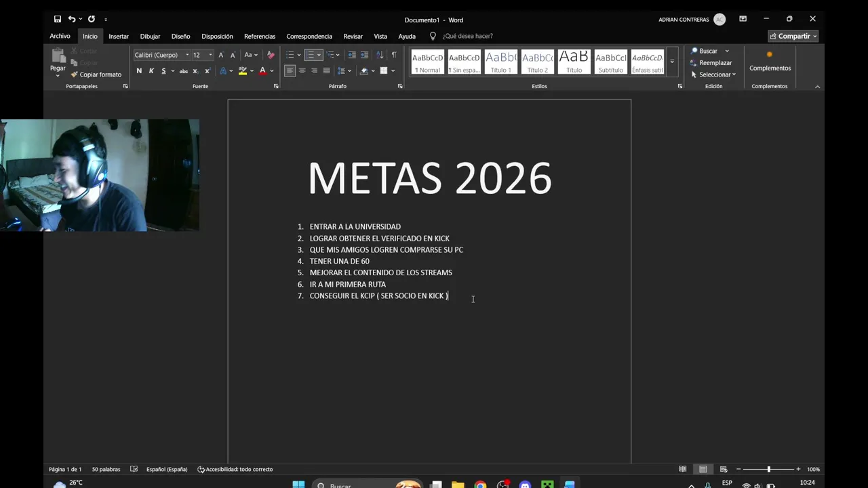
Task: Center align text
Action: [x=302, y=70]
